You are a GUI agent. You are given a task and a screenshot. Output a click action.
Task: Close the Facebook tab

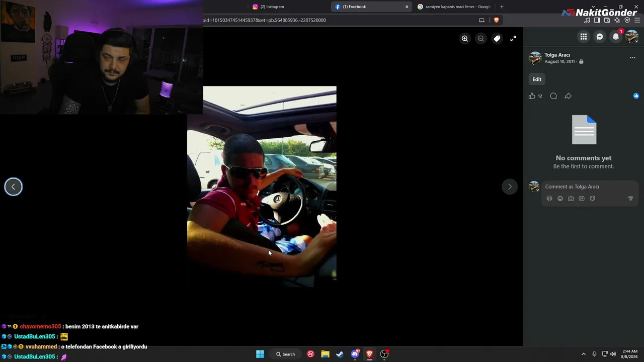[407, 7]
